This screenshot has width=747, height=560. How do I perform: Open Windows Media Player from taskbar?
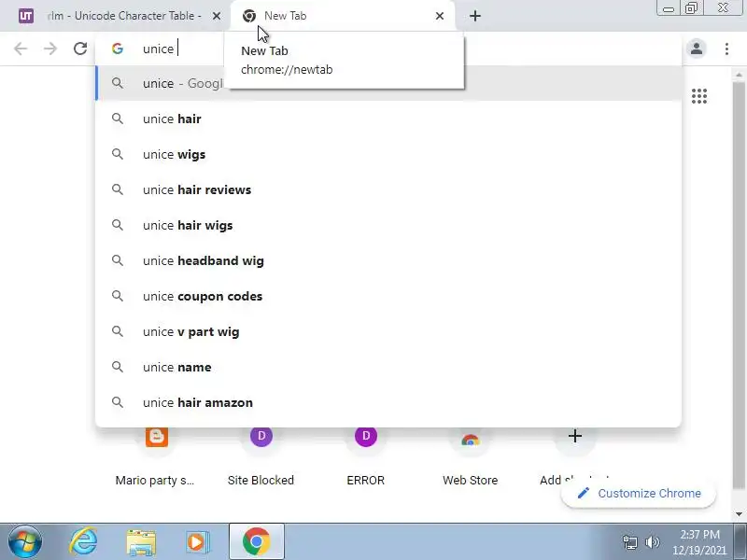(196, 542)
